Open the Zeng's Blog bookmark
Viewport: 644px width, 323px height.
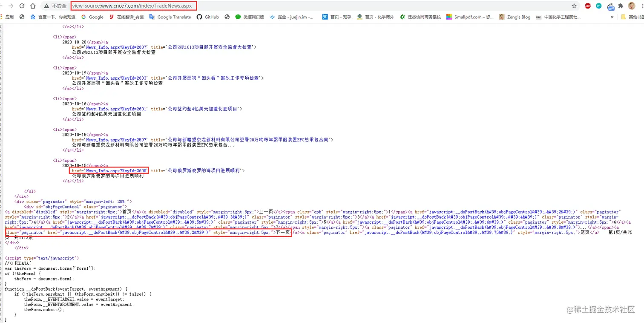click(x=515, y=17)
